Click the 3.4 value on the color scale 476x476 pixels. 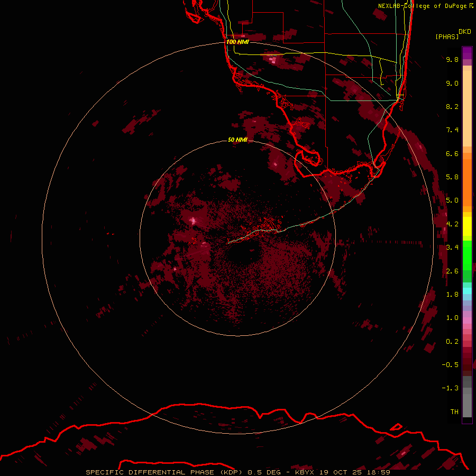pyautogui.click(x=452, y=248)
